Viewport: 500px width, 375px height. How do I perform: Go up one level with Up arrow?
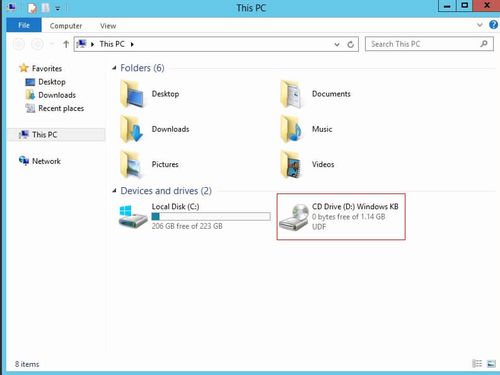(x=66, y=44)
